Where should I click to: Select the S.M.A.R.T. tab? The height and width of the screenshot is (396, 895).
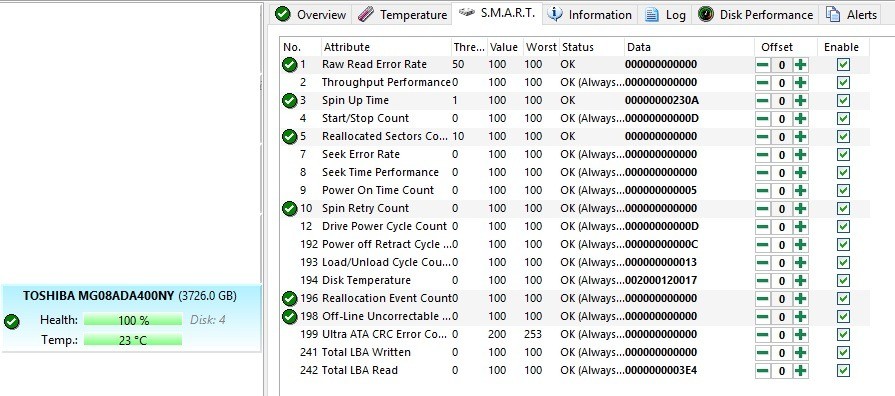tap(497, 14)
